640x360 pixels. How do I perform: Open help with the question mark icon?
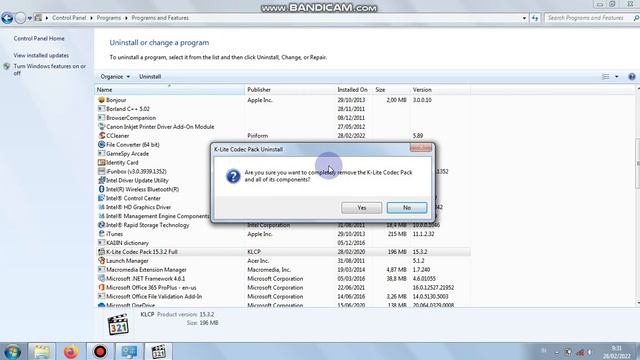point(631,76)
